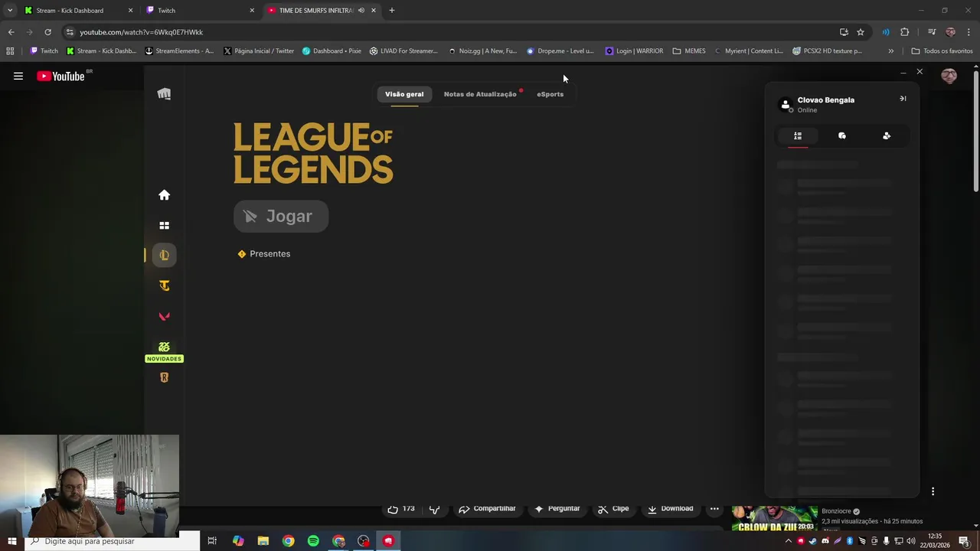Viewport: 980px width, 551px height.
Task: Open Chrome profile avatar in toolbar
Action: (x=950, y=32)
